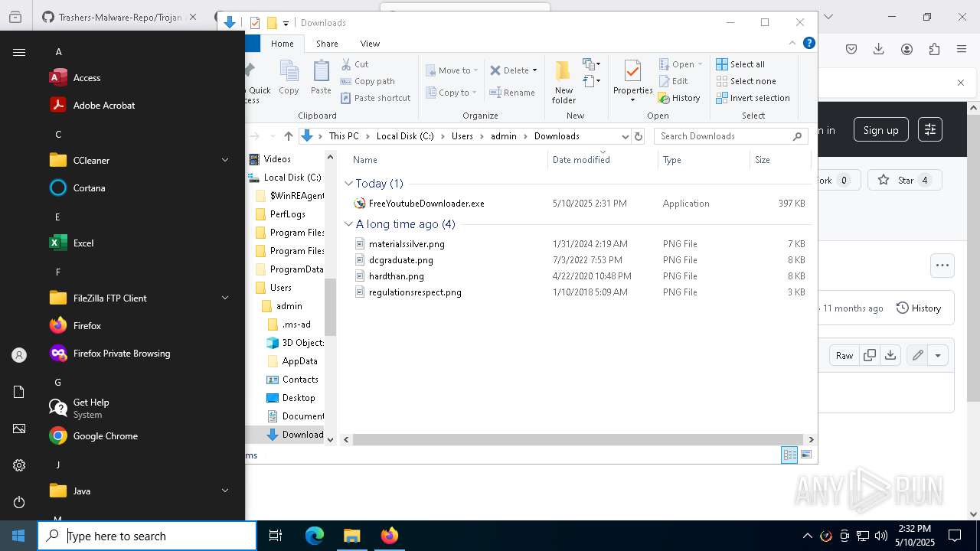Viewport: 980px width, 551px height.
Task: Refresh the Downloads folder view
Action: point(639,136)
